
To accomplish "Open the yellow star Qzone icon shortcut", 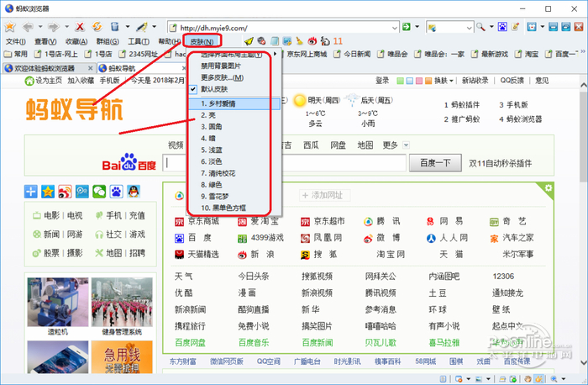I will coord(48,192).
